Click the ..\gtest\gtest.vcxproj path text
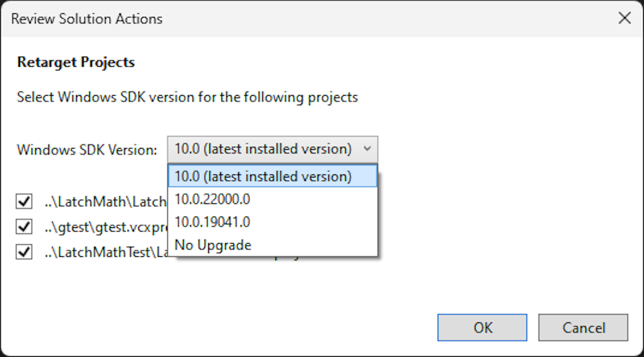This screenshot has width=644, height=357. pyautogui.click(x=106, y=227)
